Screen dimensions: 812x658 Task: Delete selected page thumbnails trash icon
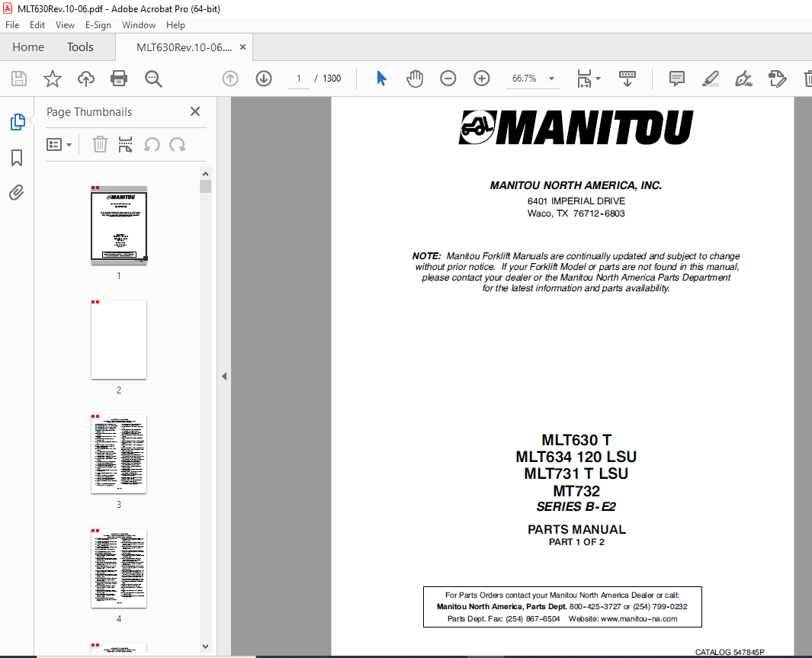pyautogui.click(x=100, y=144)
